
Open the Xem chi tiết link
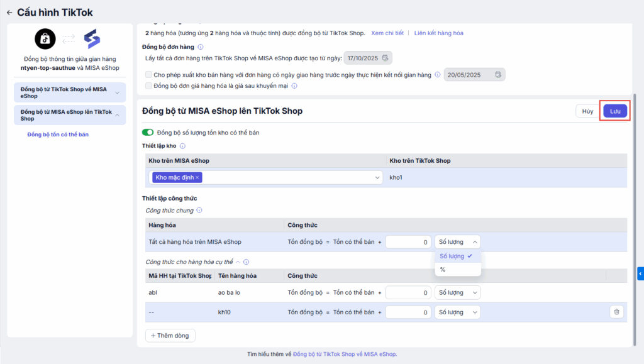tap(387, 33)
